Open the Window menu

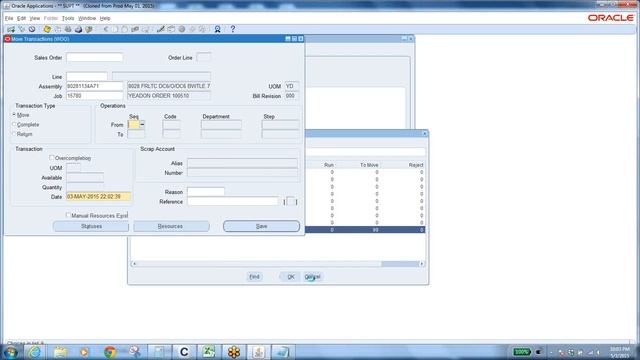[x=87, y=18]
